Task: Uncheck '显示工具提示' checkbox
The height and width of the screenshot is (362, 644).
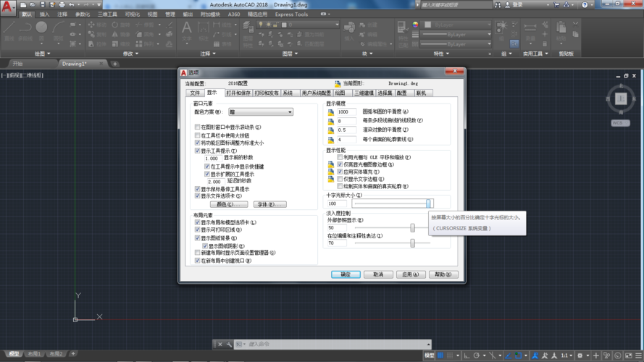Action: tap(198, 151)
